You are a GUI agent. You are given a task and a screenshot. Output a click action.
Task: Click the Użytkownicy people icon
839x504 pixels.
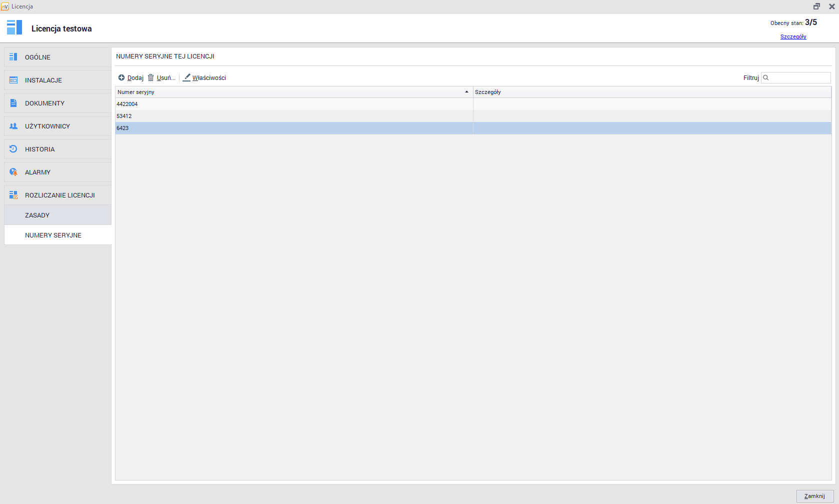(13, 126)
